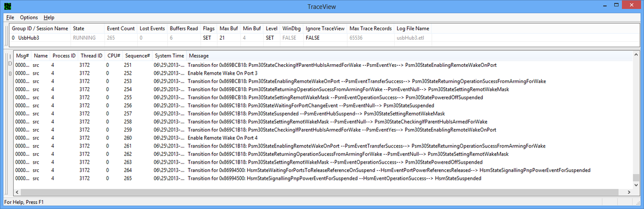Open the Options menu
The image size is (644, 209).
click(29, 17)
